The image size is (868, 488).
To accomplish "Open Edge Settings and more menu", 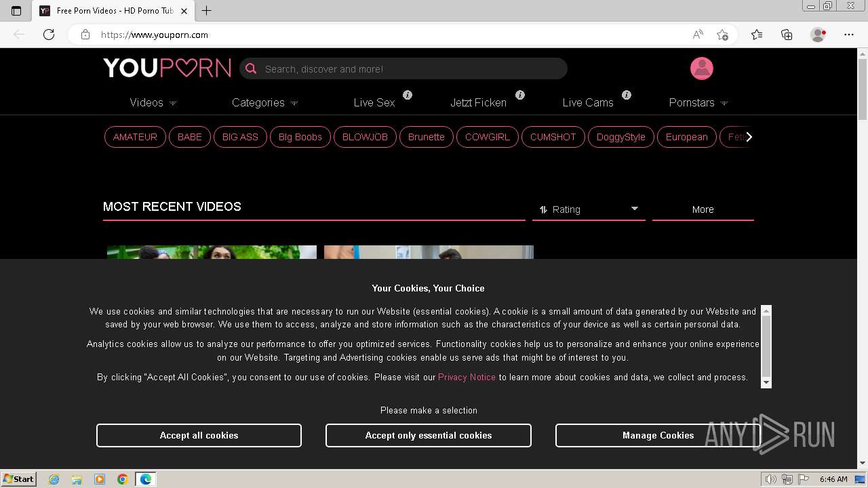I will (849, 35).
